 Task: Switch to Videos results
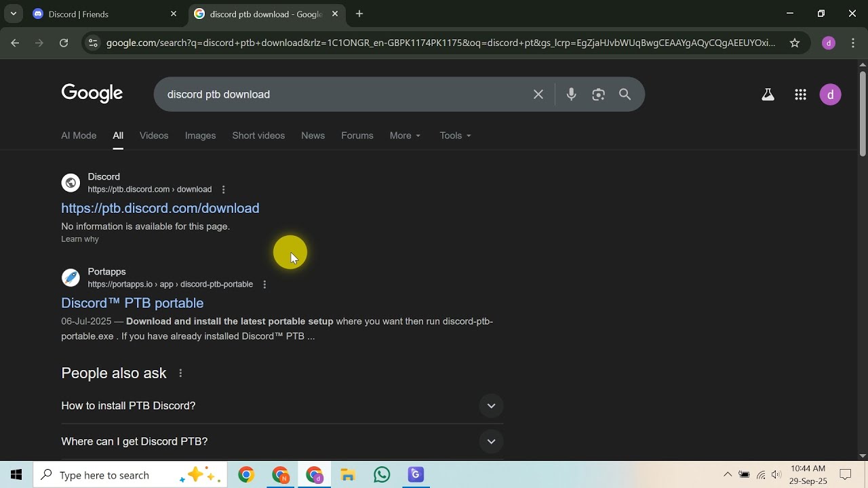154,136
